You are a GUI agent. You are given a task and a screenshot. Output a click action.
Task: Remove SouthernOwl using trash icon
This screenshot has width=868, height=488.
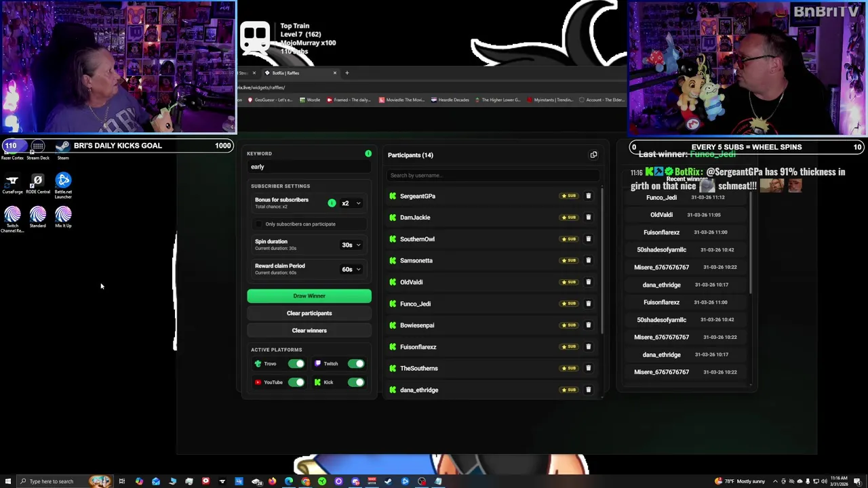pos(588,239)
